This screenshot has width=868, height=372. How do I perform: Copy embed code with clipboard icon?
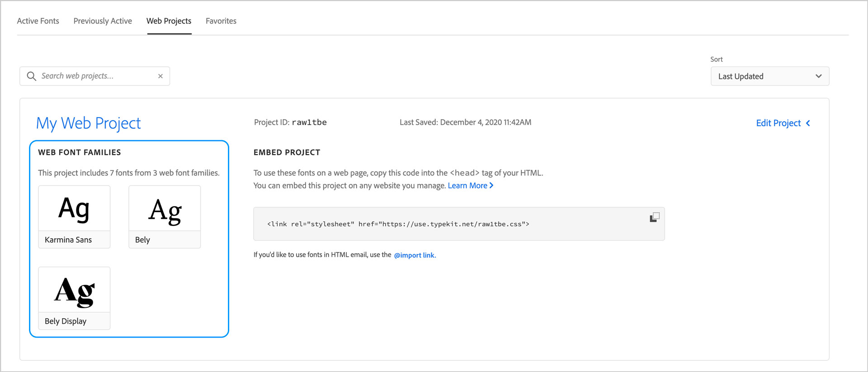(655, 217)
